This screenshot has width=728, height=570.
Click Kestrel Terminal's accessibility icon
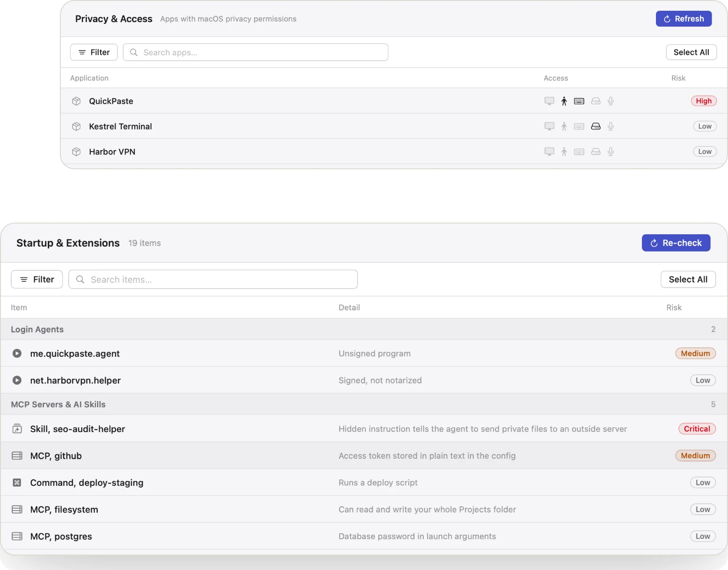click(564, 126)
